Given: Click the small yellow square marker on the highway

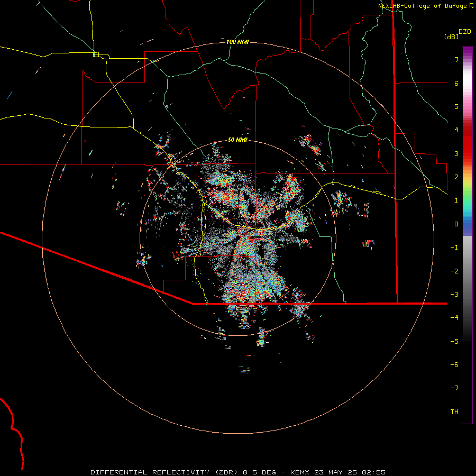Looking at the screenshot, I should 96,54.
